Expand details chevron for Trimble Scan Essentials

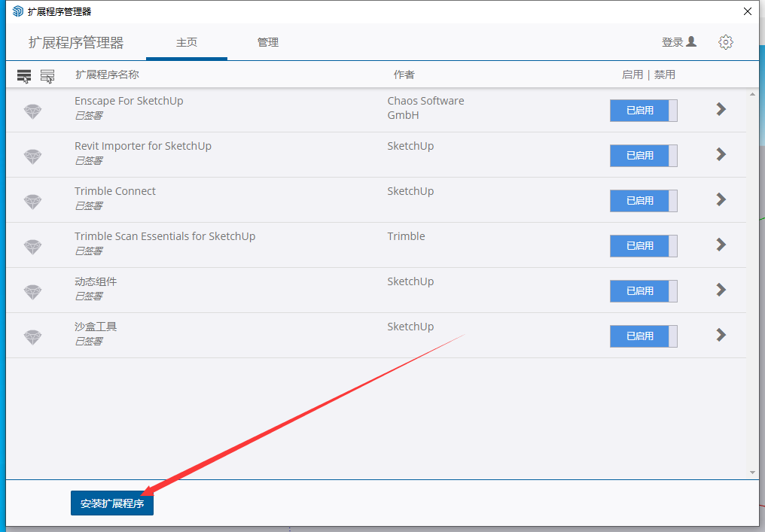(x=721, y=245)
